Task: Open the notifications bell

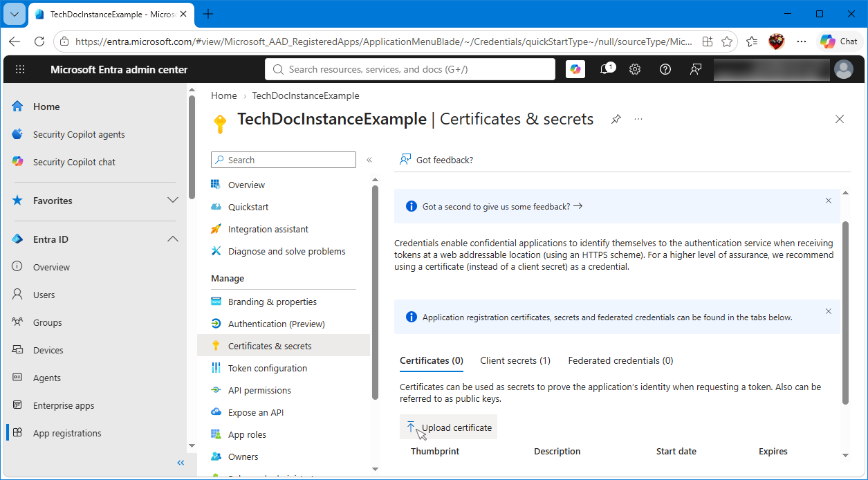Action: (606, 69)
